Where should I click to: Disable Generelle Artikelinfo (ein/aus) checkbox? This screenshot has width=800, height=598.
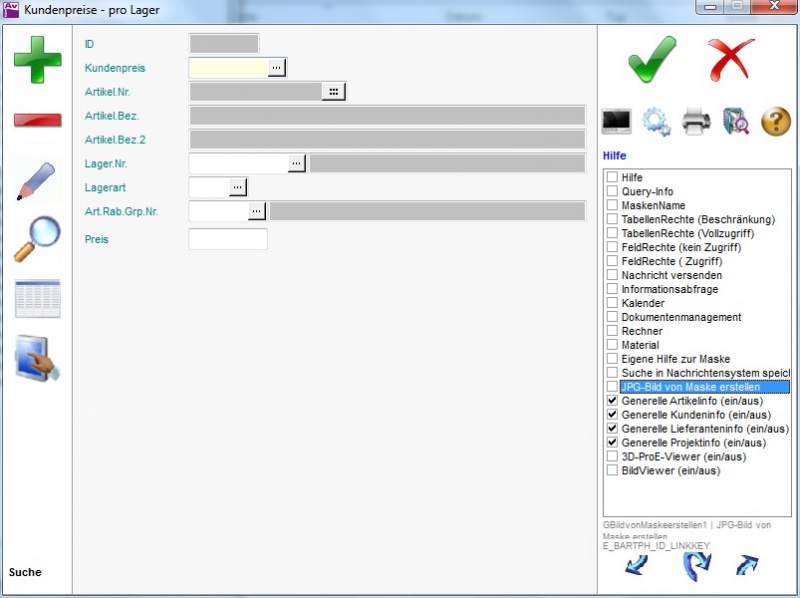coord(612,401)
